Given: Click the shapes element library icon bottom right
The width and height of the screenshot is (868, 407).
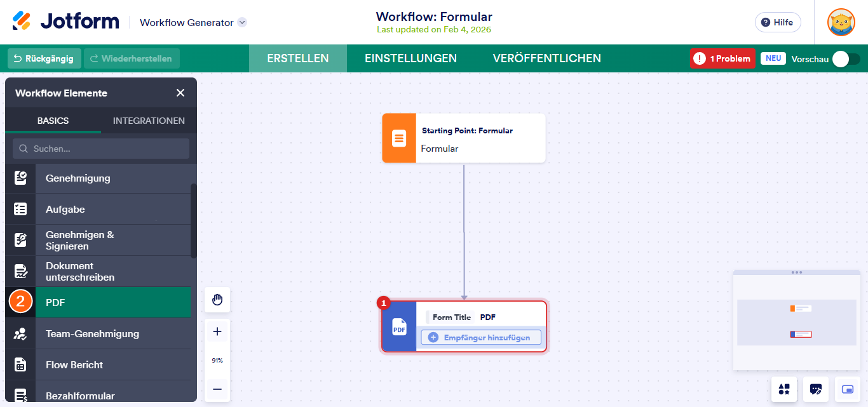Looking at the screenshot, I should coord(783,389).
